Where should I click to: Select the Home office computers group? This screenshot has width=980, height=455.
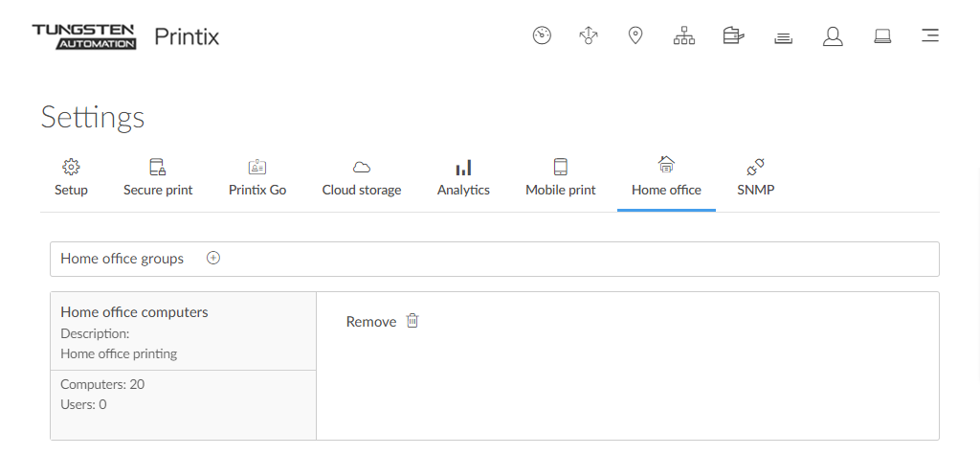coord(134,312)
